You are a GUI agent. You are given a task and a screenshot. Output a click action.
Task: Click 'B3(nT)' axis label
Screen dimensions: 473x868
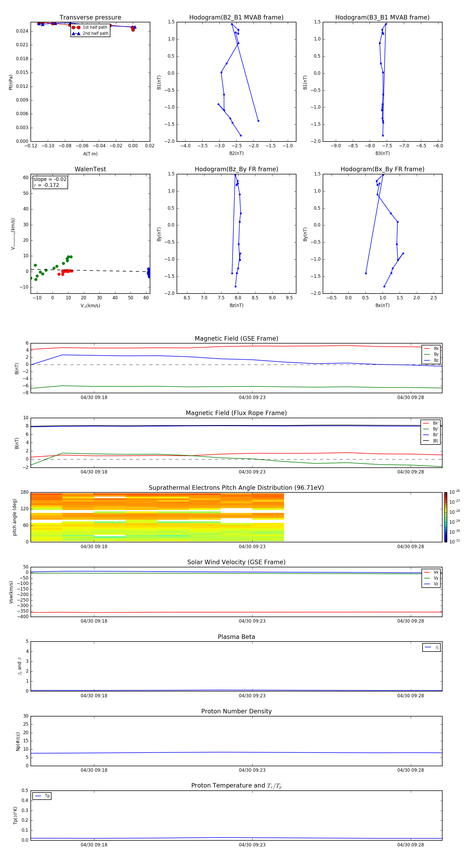[382, 153]
